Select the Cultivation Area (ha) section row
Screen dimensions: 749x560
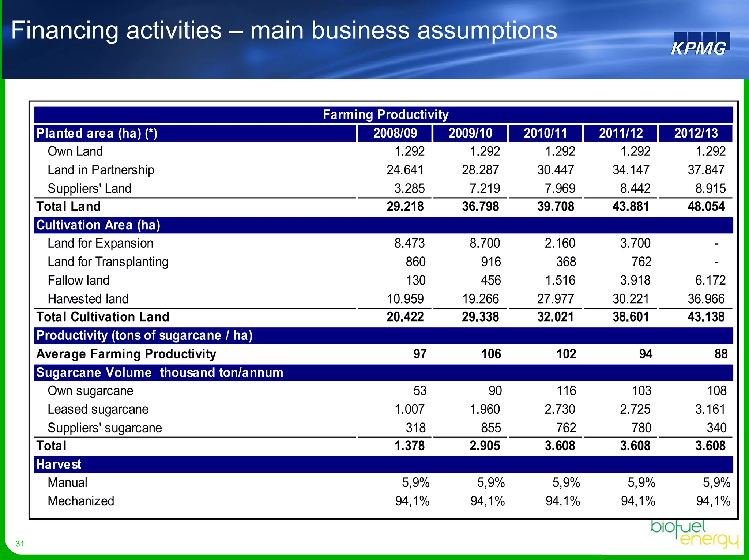[98, 225]
